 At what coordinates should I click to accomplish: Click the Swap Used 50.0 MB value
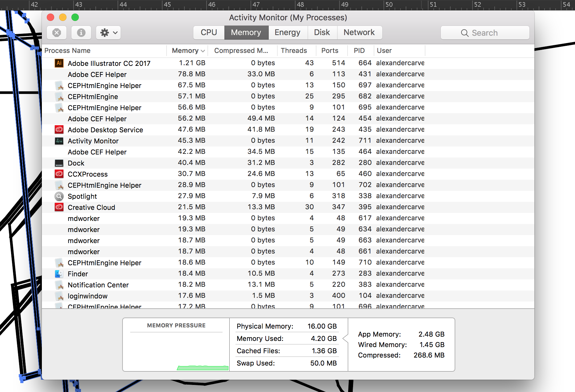coord(324,363)
